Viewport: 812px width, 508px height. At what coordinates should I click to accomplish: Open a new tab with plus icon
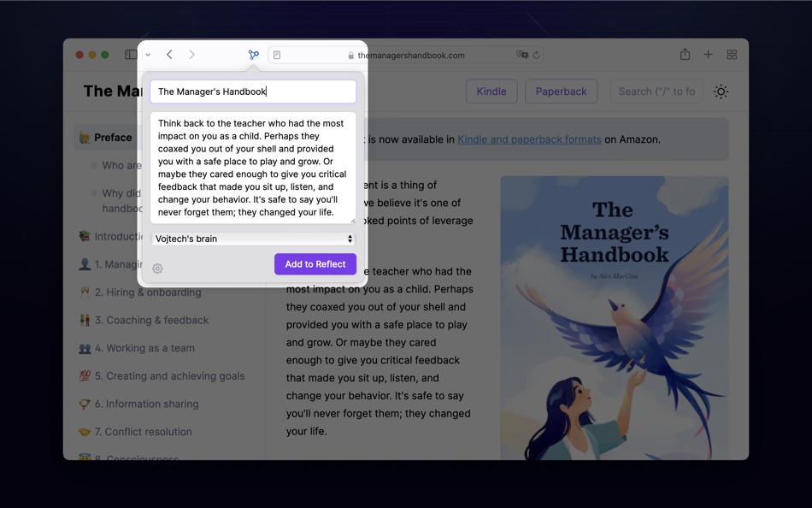click(708, 55)
